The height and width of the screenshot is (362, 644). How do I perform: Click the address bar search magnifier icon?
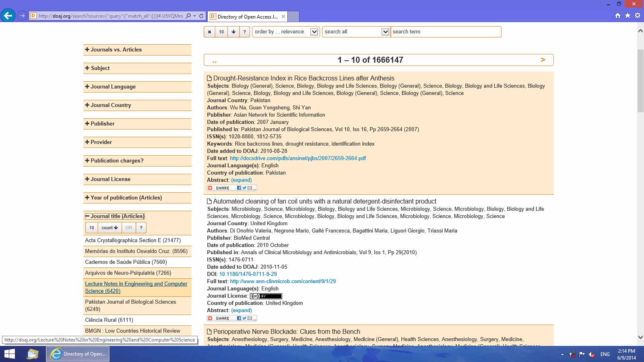188,16
